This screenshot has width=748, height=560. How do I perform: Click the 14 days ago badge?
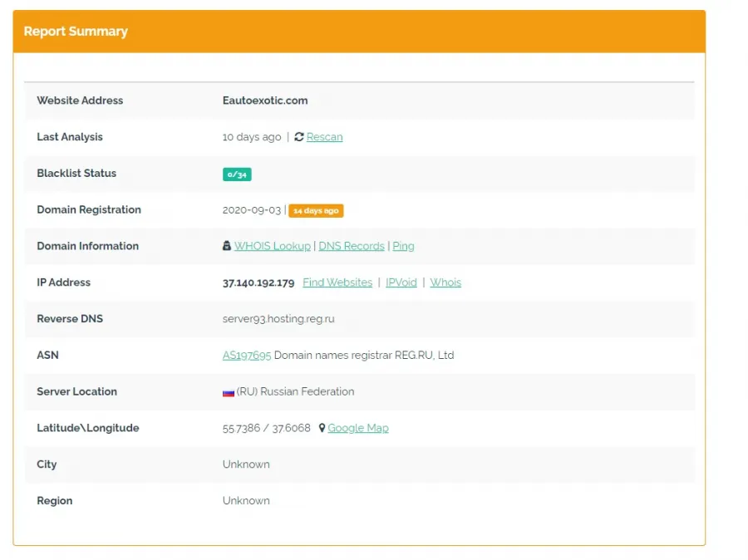tap(316, 210)
